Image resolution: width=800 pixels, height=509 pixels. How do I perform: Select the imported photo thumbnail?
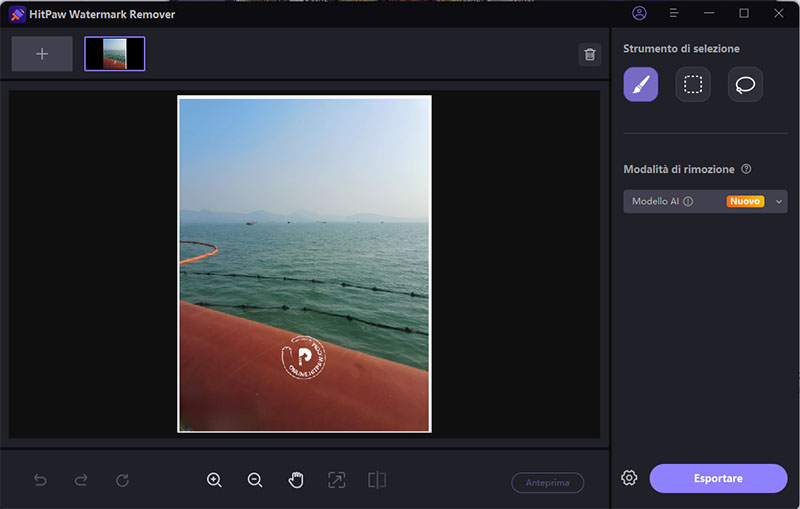click(x=115, y=54)
